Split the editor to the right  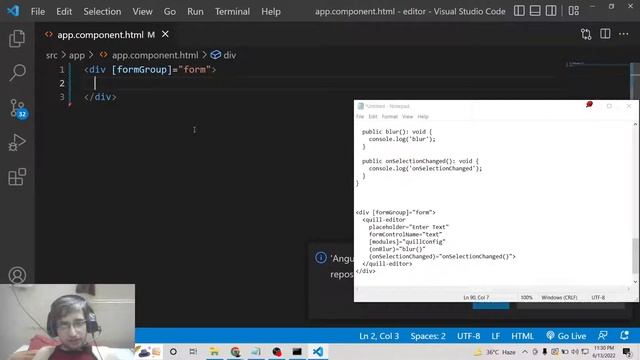click(605, 34)
